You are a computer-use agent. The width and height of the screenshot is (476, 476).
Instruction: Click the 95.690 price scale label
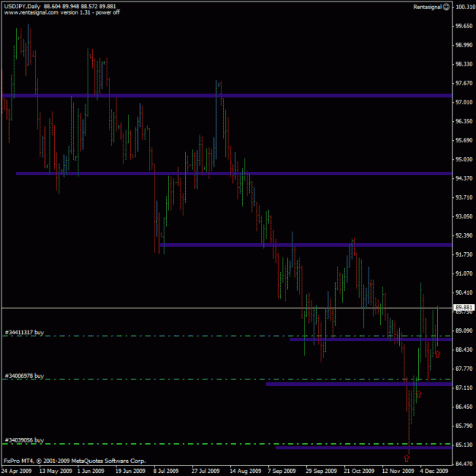(x=465, y=140)
